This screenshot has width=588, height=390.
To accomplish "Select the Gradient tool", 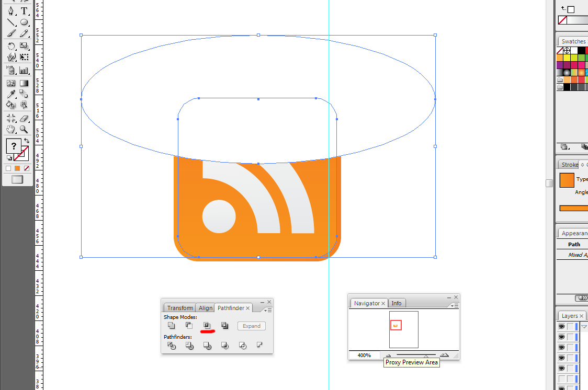I will coord(24,83).
